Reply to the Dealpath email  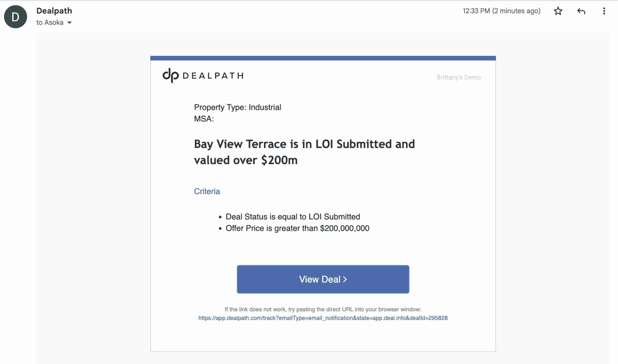pos(581,11)
